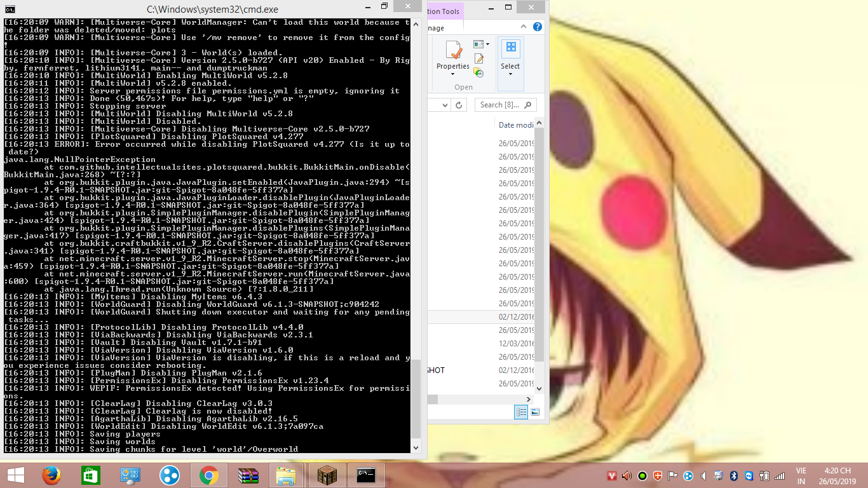Click the Edit icon in Explorer's Open group
868x488 pixels.
pyautogui.click(x=479, y=59)
